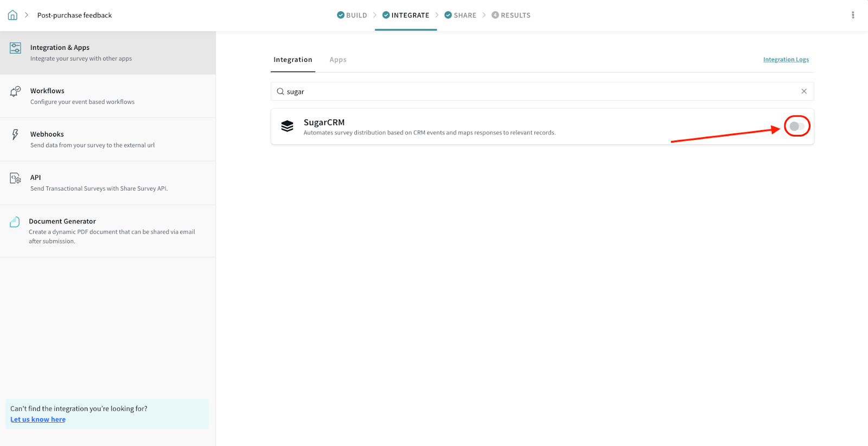Image resolution: width=868 pixels, height=446 pixels.
Task: Click the Webhooks lightning icon
Action: coord(15,134)
